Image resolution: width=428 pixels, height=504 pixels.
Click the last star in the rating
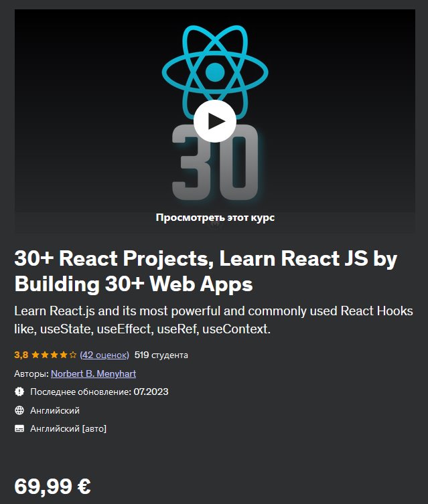[x=72, y=355]
